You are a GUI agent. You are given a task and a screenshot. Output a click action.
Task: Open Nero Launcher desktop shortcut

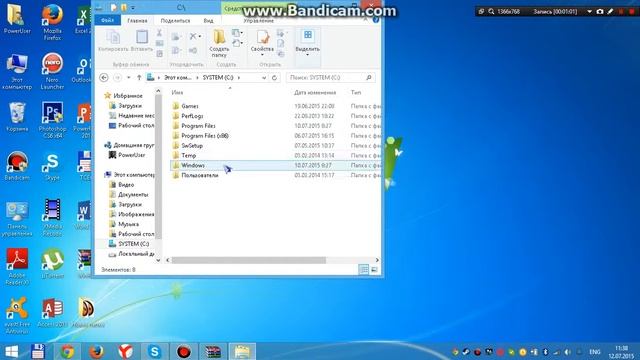point(52,71)
